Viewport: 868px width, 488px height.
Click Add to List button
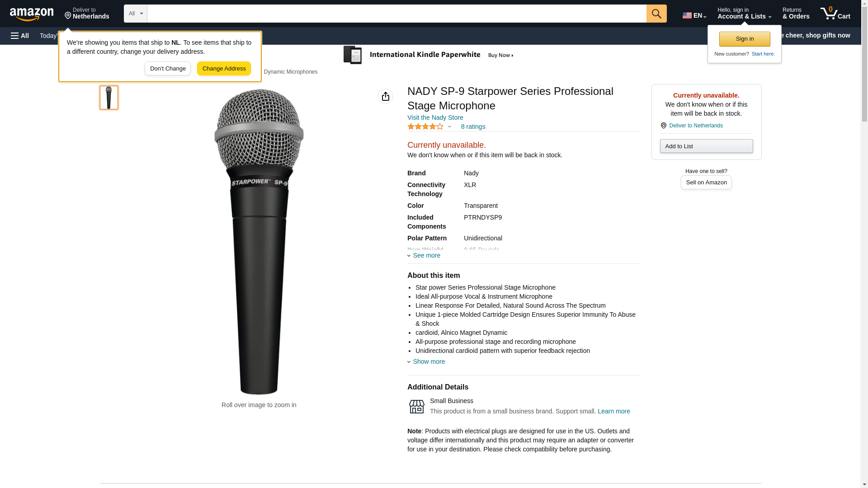[706, 146]
